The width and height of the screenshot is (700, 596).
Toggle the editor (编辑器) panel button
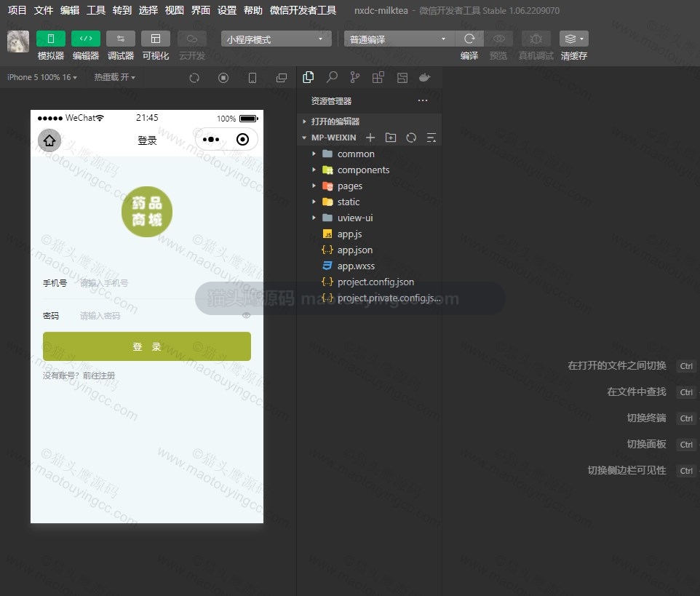pos(86,39)
